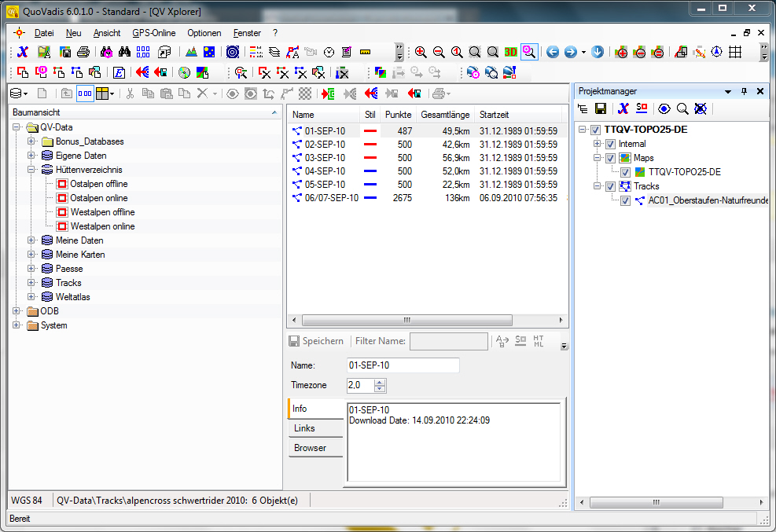Uncheck the Internal checkbox

click(x=610, y=145)
